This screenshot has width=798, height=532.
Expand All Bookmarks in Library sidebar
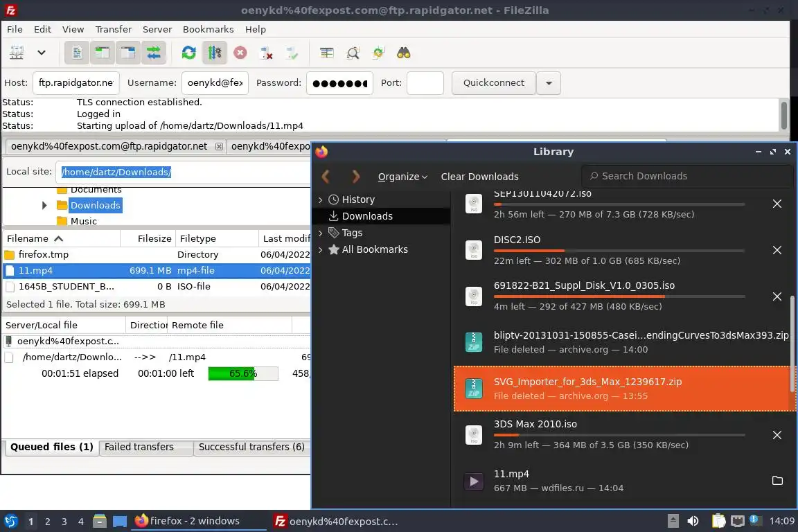pyautogui.click(x=321, y=249)
